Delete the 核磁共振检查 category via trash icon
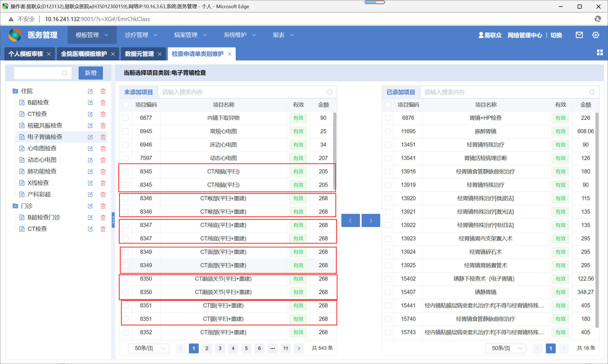608x364 pixels. 103,126
